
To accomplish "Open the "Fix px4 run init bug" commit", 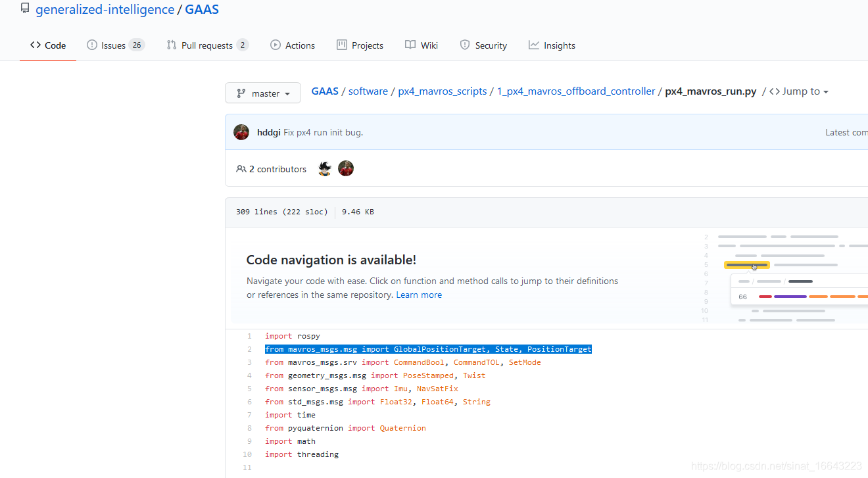I will (323, 132).
